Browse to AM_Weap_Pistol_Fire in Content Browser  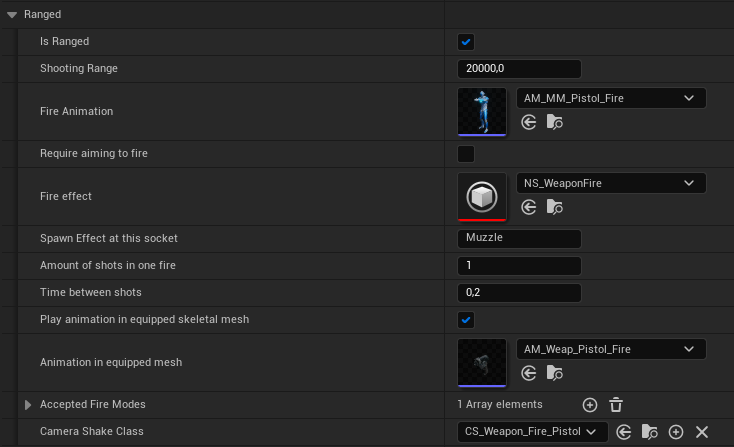point(555,373)
